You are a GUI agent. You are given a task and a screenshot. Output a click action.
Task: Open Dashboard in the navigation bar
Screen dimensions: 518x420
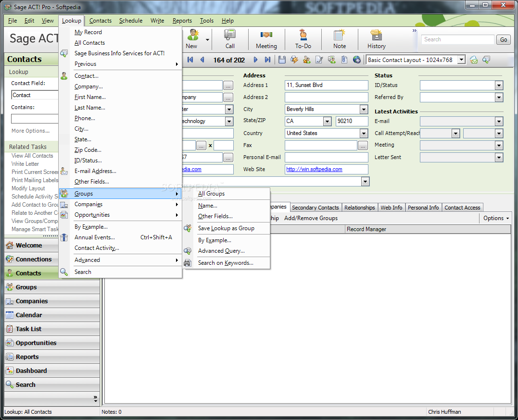click(x=52, y=371)
